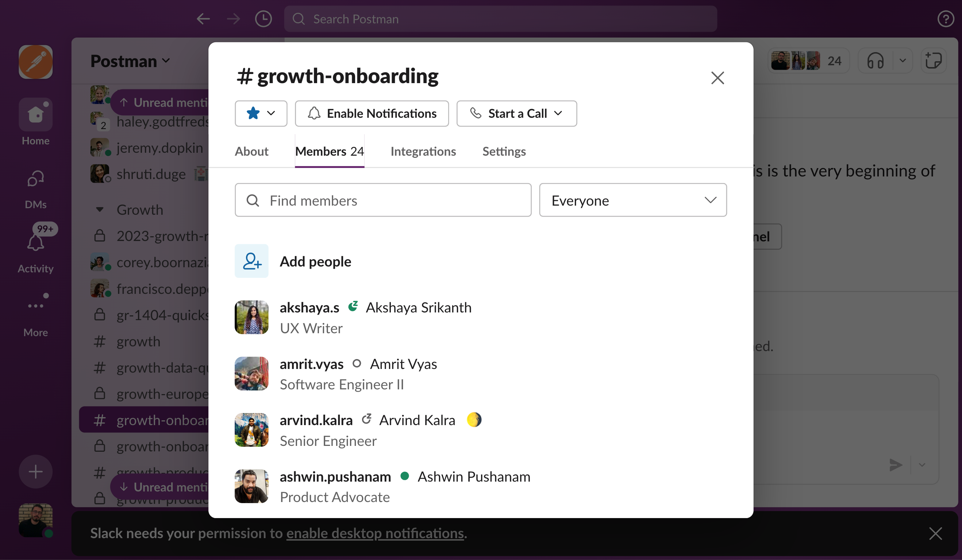Click the Add people icon
962x560 pixels.
click(251, 261)
